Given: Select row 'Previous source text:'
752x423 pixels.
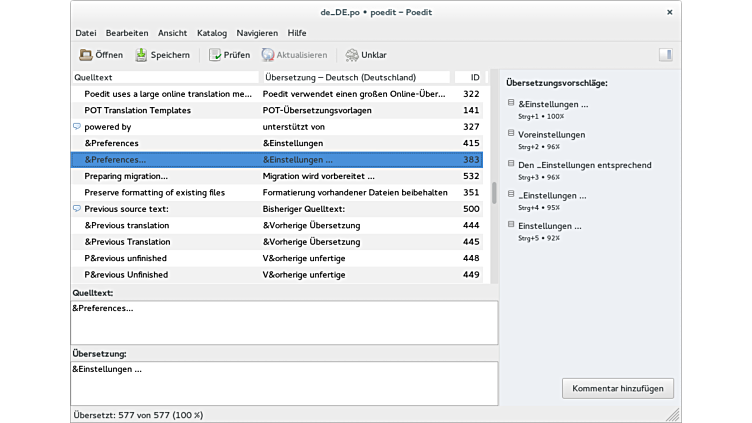Looking at the screenshot, I should pos(277,209).
